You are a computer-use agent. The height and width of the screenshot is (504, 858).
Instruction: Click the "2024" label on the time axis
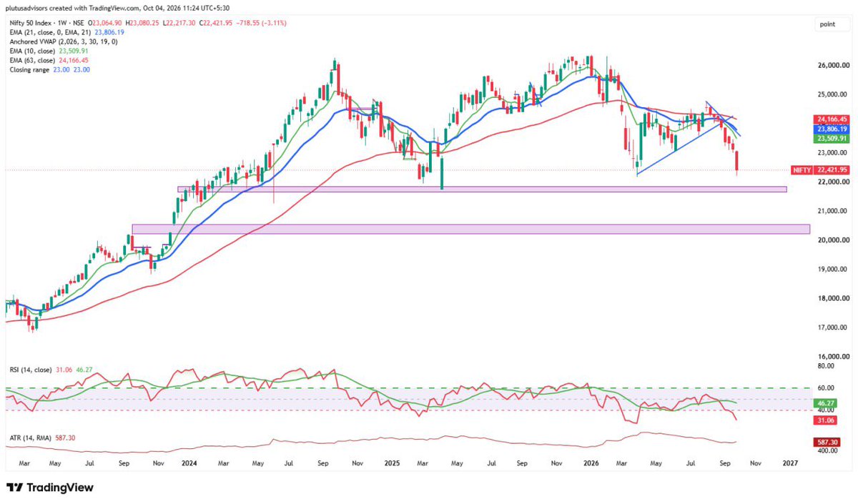189,463
